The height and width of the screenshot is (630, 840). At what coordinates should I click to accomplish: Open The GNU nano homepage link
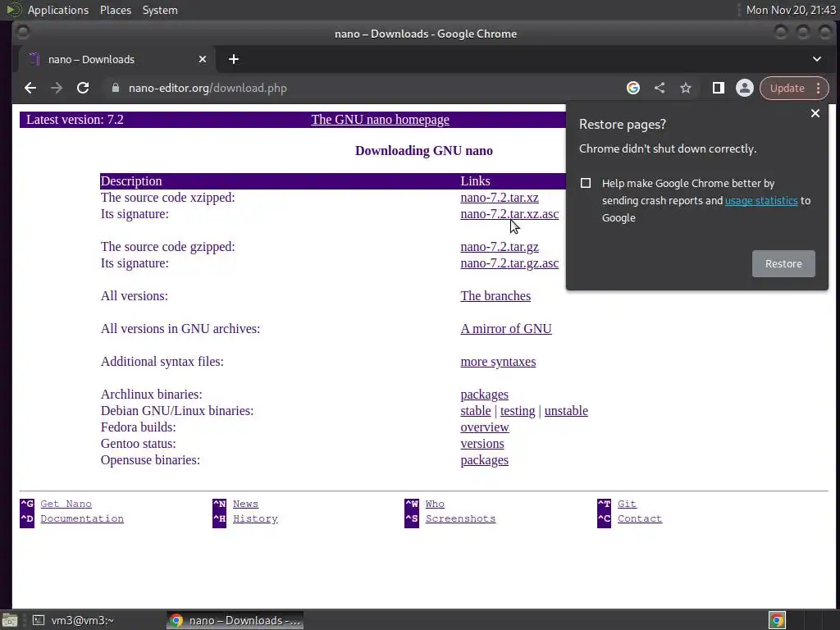tap(381, 120)
